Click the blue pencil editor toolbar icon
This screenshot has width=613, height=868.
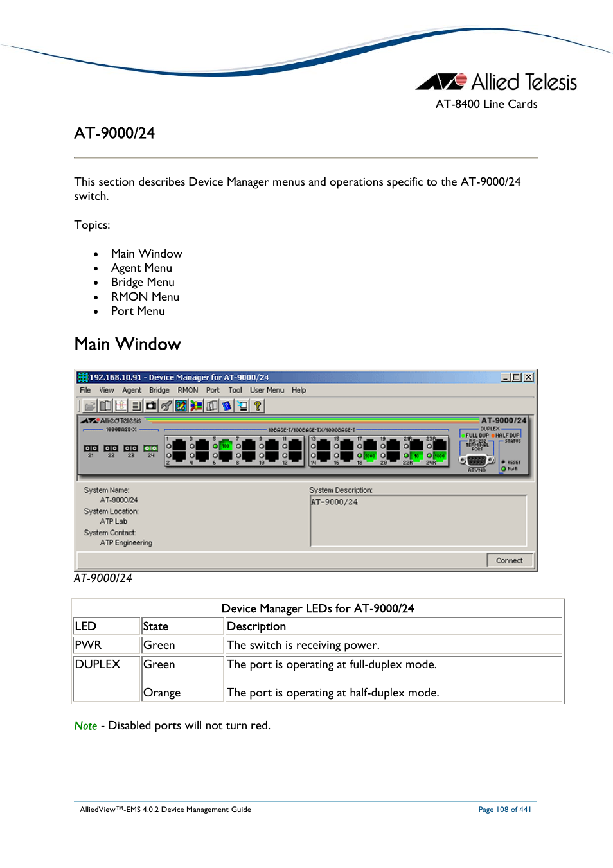pyautogui.click(x=181, y=406)
